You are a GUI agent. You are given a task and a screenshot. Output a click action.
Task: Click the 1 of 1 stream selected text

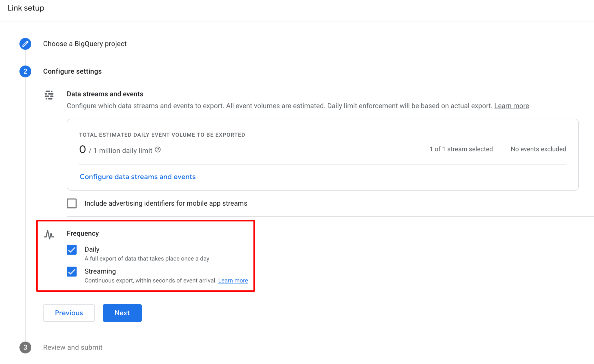tap(461, 149)
